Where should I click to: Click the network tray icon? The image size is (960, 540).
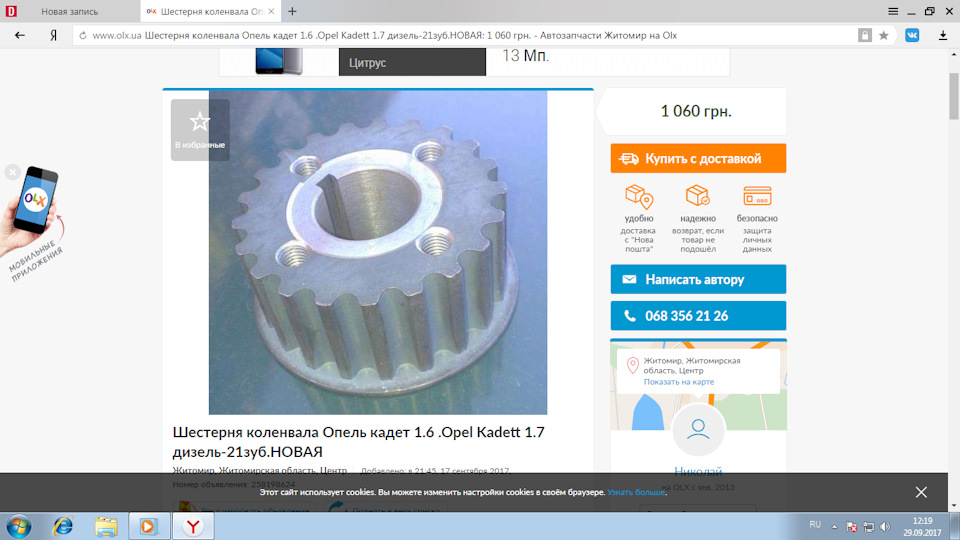click(869, 527)
